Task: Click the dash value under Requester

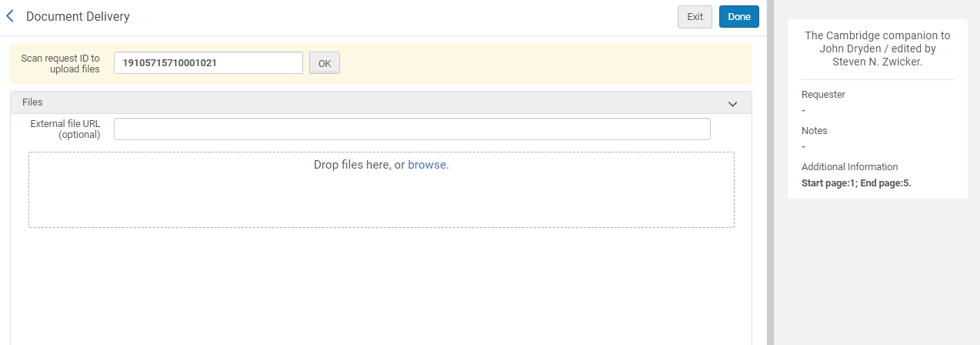Action: [803, 111]
